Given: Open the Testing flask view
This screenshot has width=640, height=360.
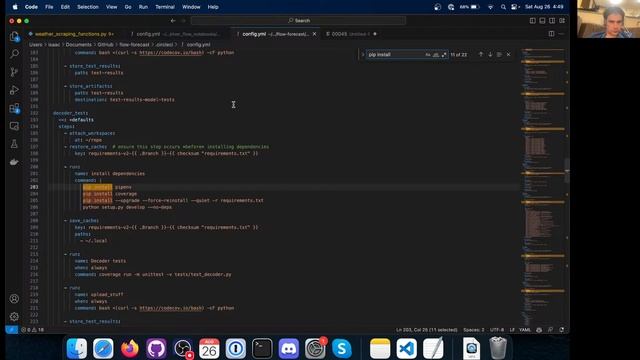Looking at the screenshot, I should tap(14, 144).
